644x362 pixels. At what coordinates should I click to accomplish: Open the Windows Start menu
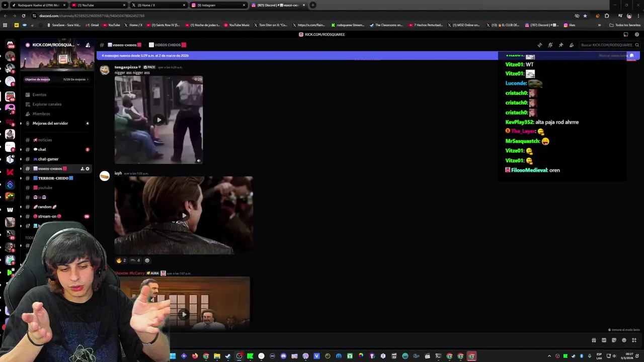pos(173,356)
